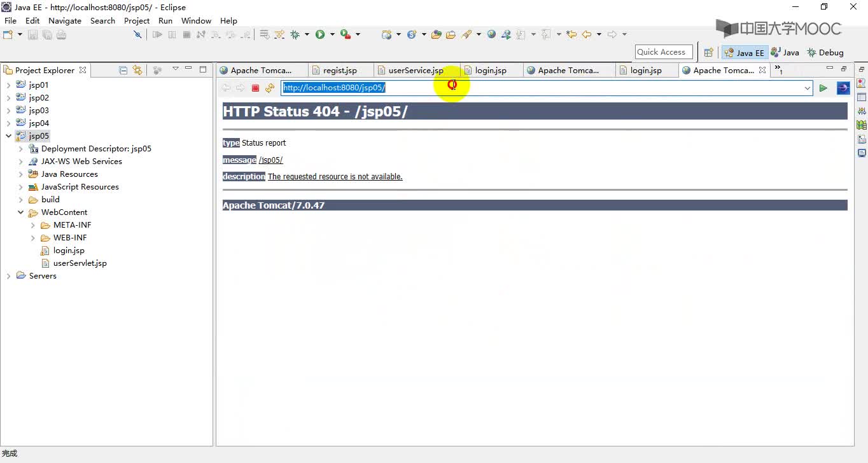Collapse the jsp05 project node
The height and width of the screenshot is (463, 868).
8,135
